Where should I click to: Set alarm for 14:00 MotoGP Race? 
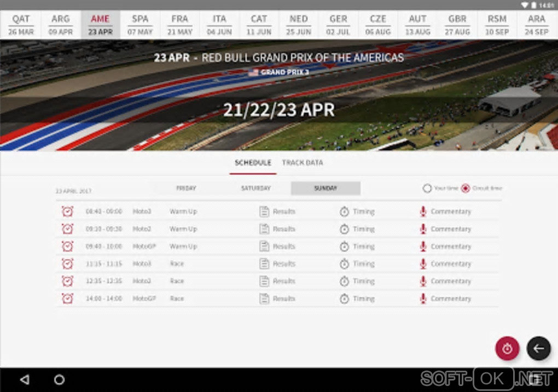(68, 299)
